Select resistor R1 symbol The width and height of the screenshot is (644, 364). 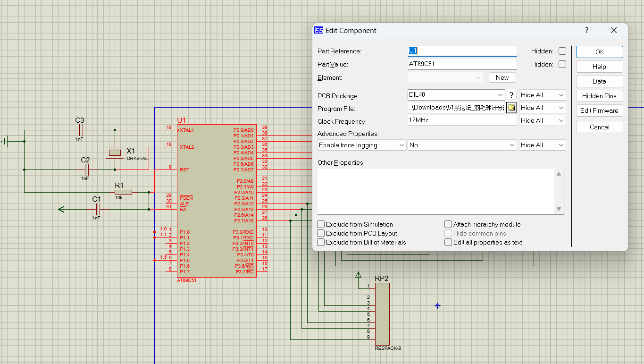point(123,192)
